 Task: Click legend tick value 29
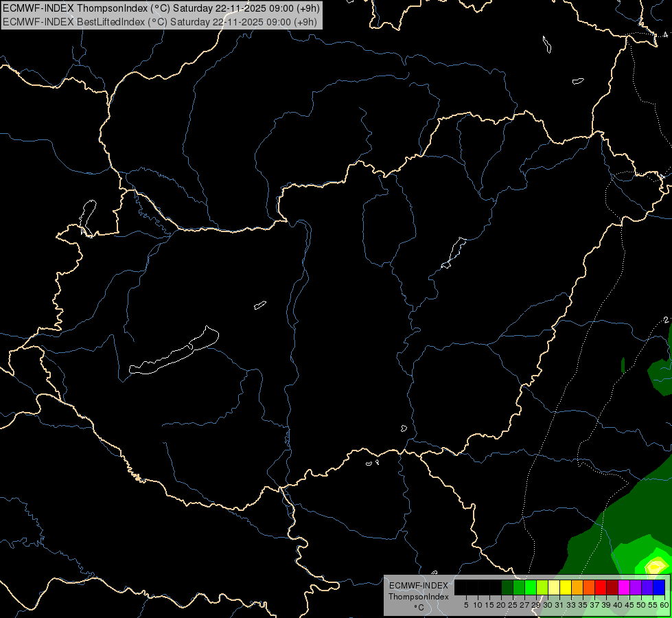(x=535, y=605)
